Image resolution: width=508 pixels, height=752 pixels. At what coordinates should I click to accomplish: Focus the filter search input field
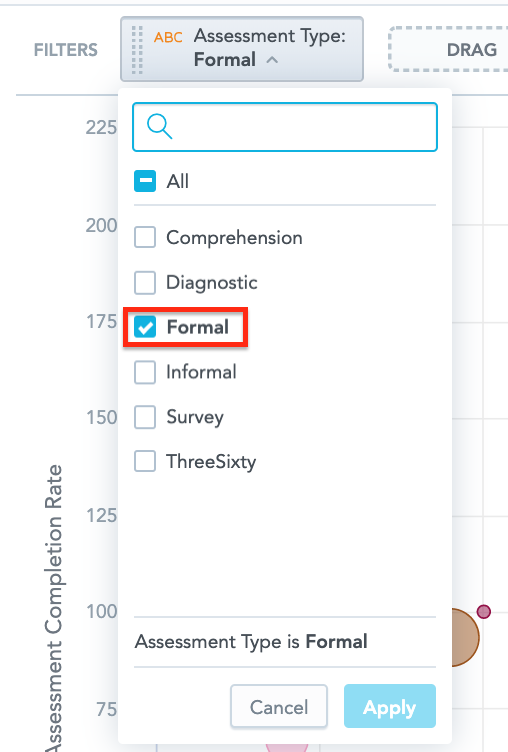pyautogui.click(x=285, y=127)
